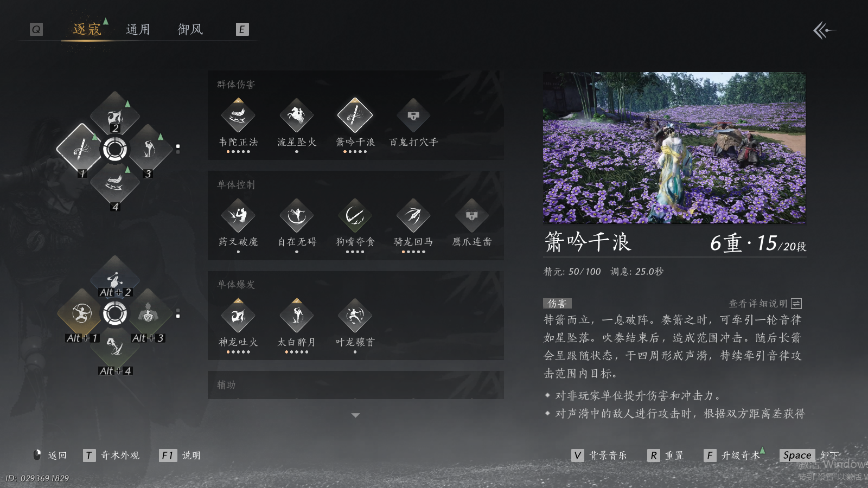This screenshot has width=868, height=488.
Task: Open 查看详细说明 detailed description
Action: click(x=765, y=304)
